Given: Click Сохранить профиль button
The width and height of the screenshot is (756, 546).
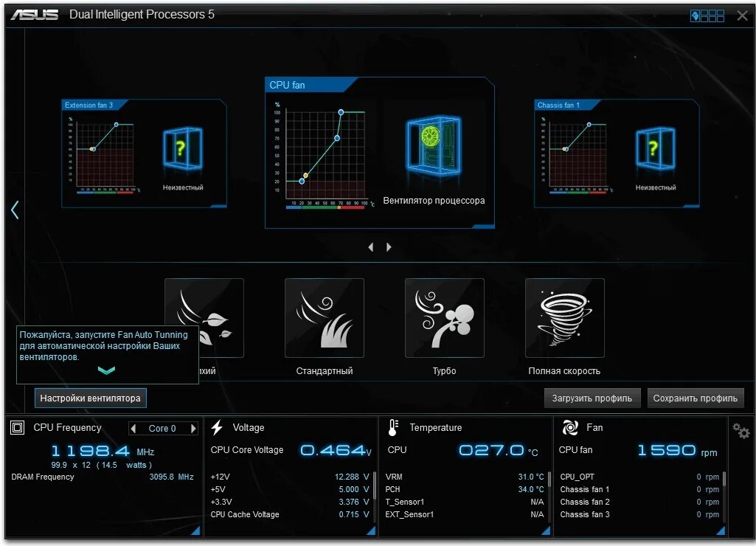Looking at the screenshot, I should click(696, 398).
